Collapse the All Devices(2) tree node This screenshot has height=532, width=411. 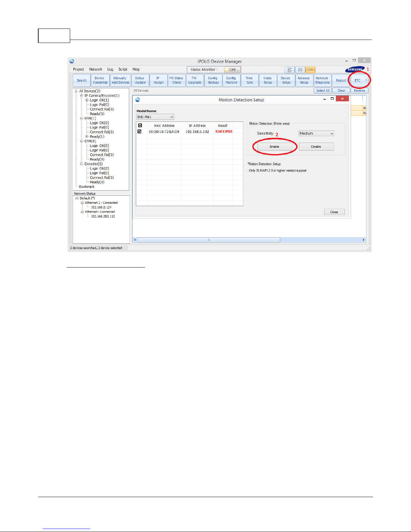click(76, 91)
